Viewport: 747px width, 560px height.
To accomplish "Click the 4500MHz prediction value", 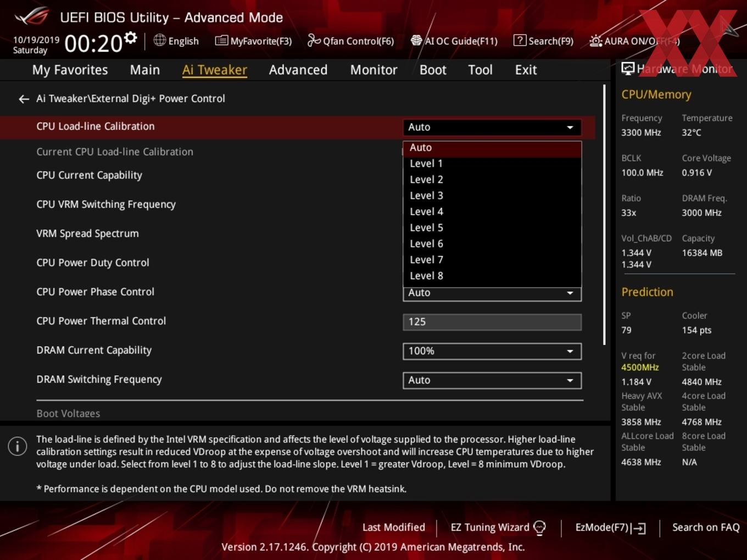I will [x=640, y=367].
